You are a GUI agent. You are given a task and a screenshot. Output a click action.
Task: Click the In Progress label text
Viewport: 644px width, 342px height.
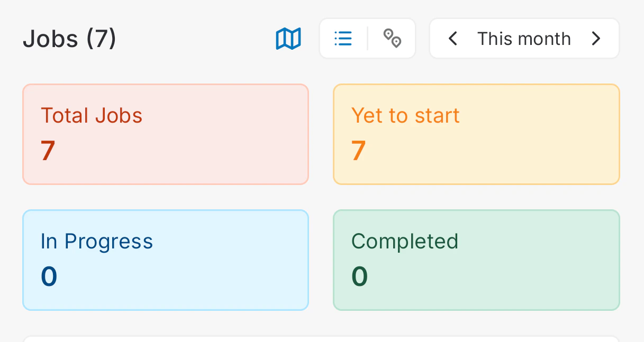(97, 242)
